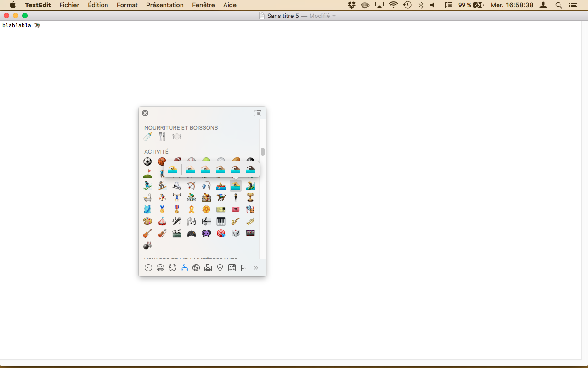Open the Édition menu
Screen dimensions: 588x368
[98, 5]
